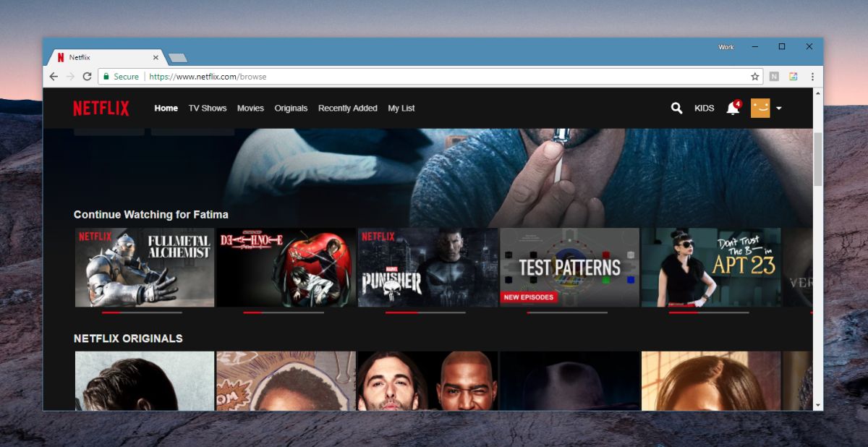The height and width of the screenshot is (447, 868).
Task: Open My List from the navigation
Action: tap(401, 108)
